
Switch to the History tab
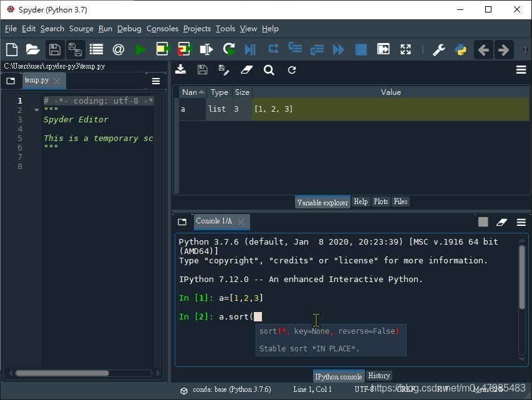point(379,376)
